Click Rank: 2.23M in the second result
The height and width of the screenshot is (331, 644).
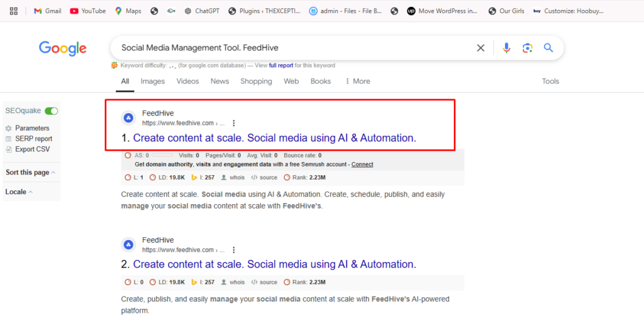coord(305,282)
